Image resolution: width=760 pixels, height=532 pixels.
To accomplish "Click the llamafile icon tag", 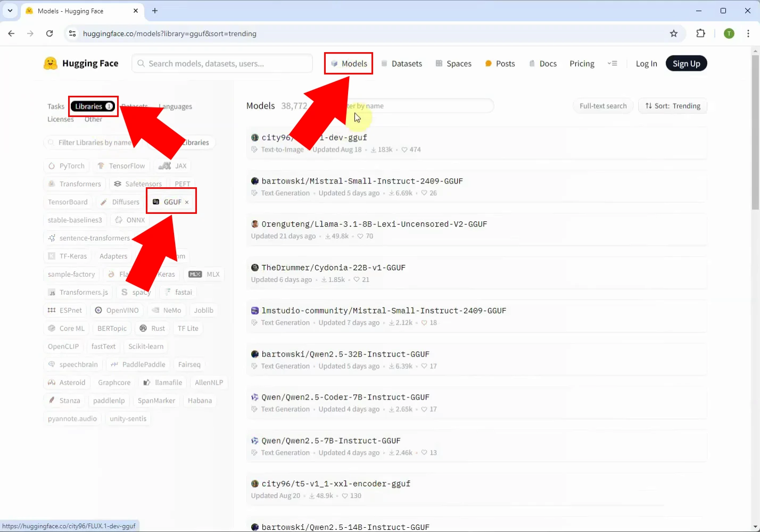I will tap(163, 383).
